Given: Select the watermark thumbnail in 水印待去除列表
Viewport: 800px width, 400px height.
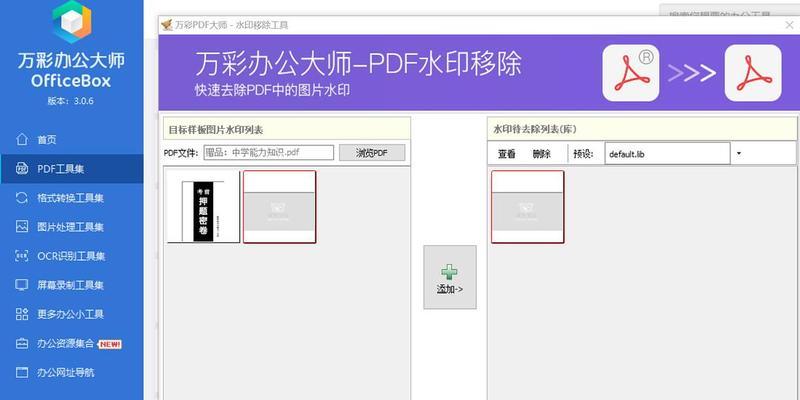Looking at the screenshot, I should click(x=528, y=207).
